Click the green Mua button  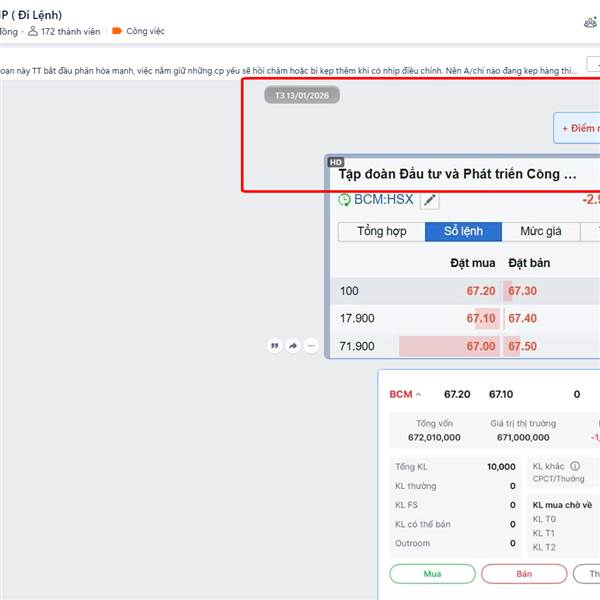(432, 574)
